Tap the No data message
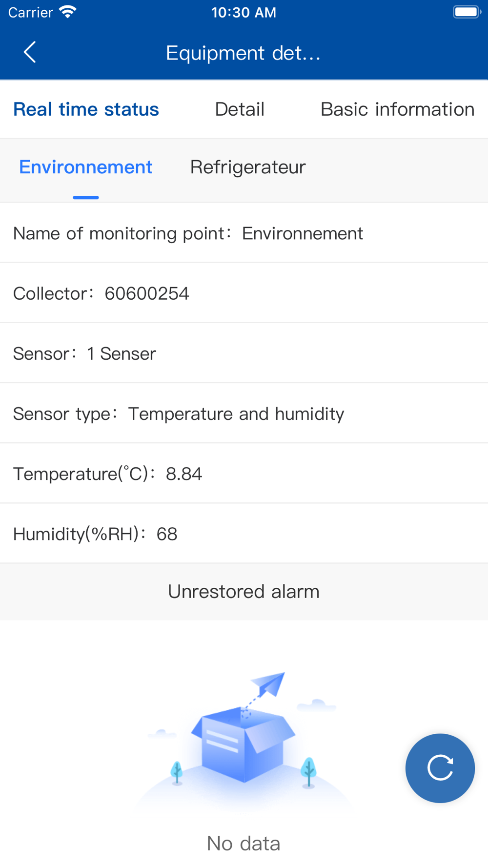The width and height of the screenshot is (488, 868). pos(244,844)
